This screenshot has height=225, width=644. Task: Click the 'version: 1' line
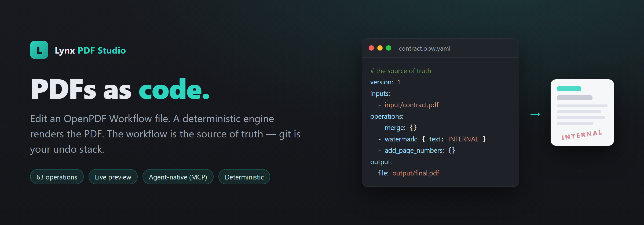click(x=385, y=82)
